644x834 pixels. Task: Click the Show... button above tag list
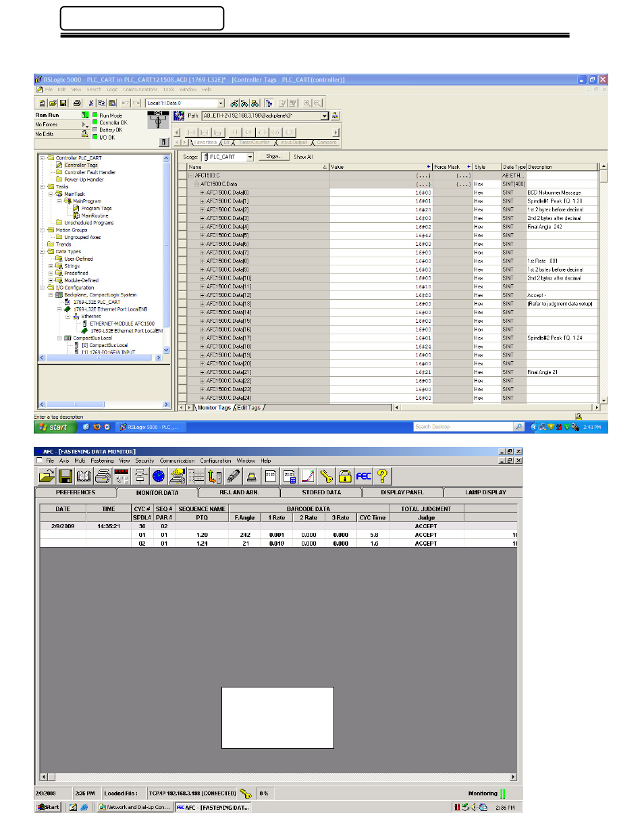point(273,156)
